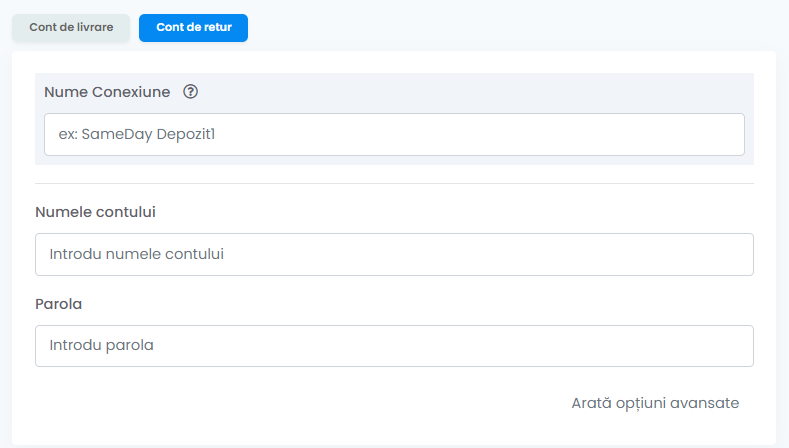Click the password entry box
The width and height of the screenshot is (789, 448).
click(394, 346)
